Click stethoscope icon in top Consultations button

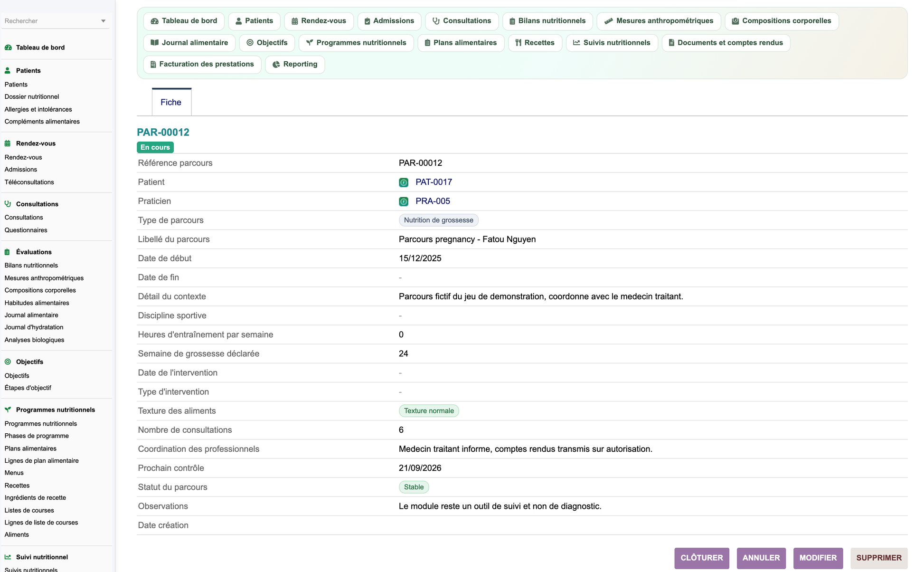tap(436, 21)
